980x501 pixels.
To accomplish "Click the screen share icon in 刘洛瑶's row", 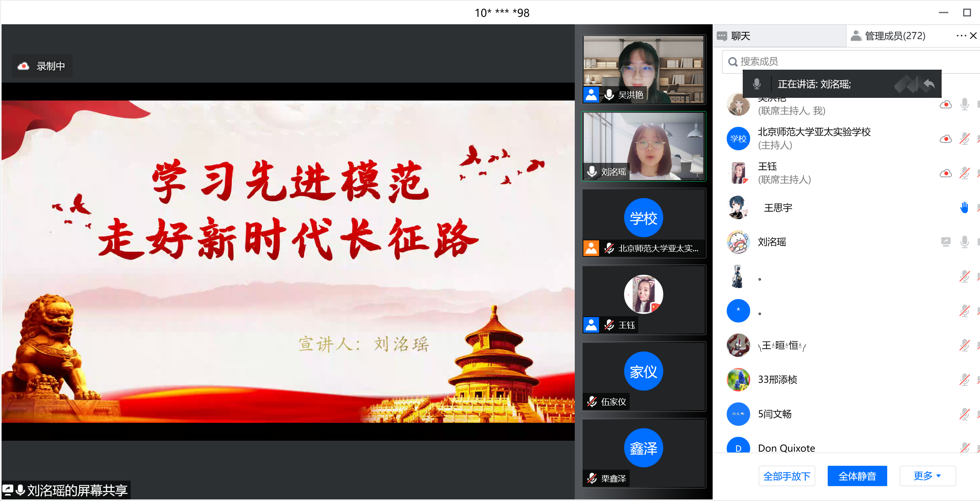I will pos(946,242).
